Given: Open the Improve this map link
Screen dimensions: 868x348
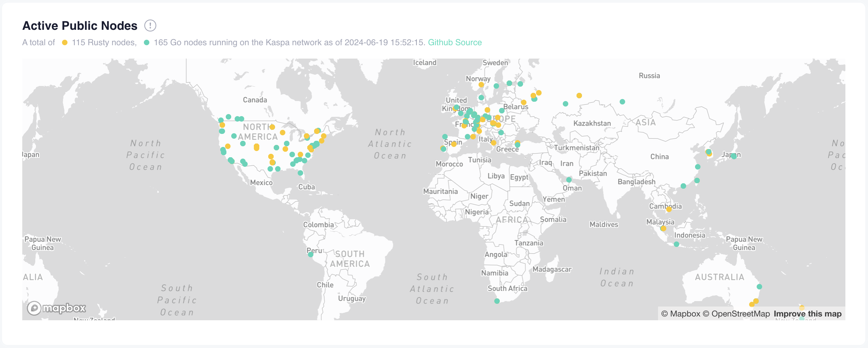Looking at the screenshot, I should point(807,314).
